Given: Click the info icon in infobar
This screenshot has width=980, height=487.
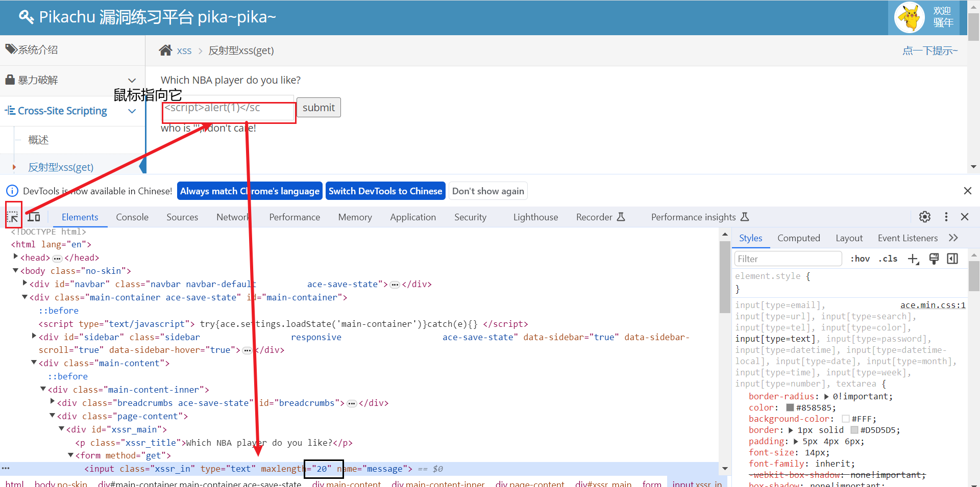Looking at the screenshot, I should 12,191.
